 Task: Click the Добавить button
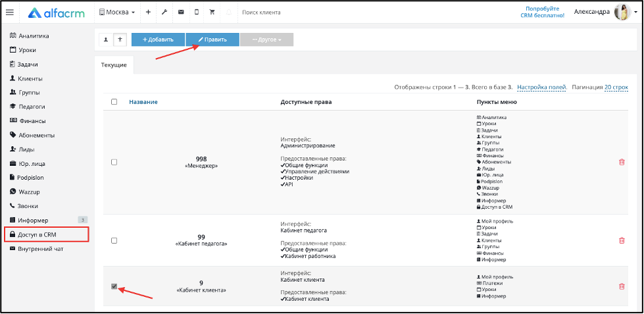pos(158,39)
